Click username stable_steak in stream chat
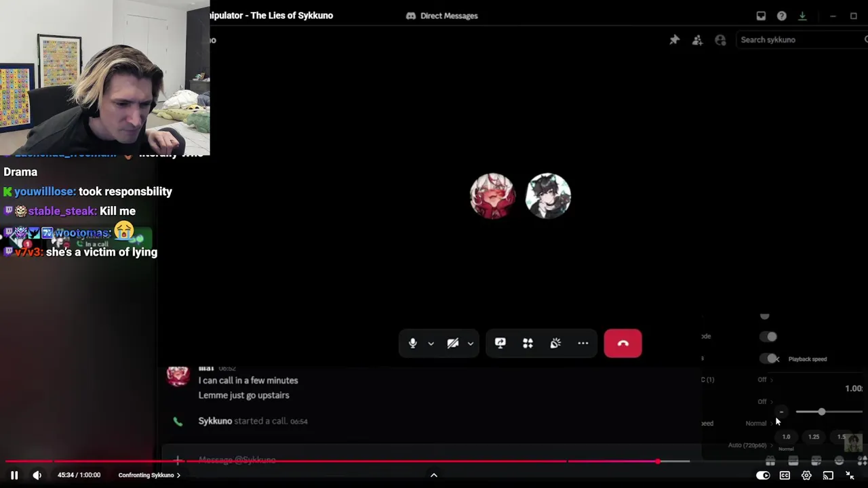868x488 pixels. click(x=62, y=211)
